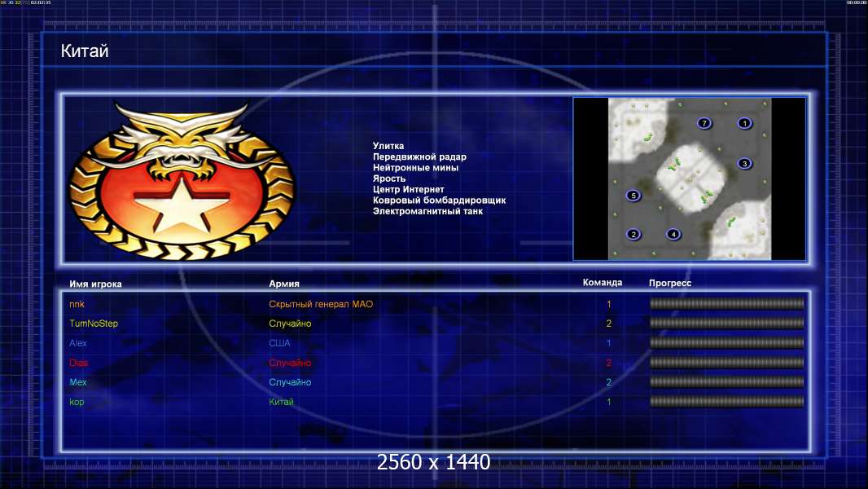
Task: Click start position marker 4 on minimap
Action: [x=673, y=234]
